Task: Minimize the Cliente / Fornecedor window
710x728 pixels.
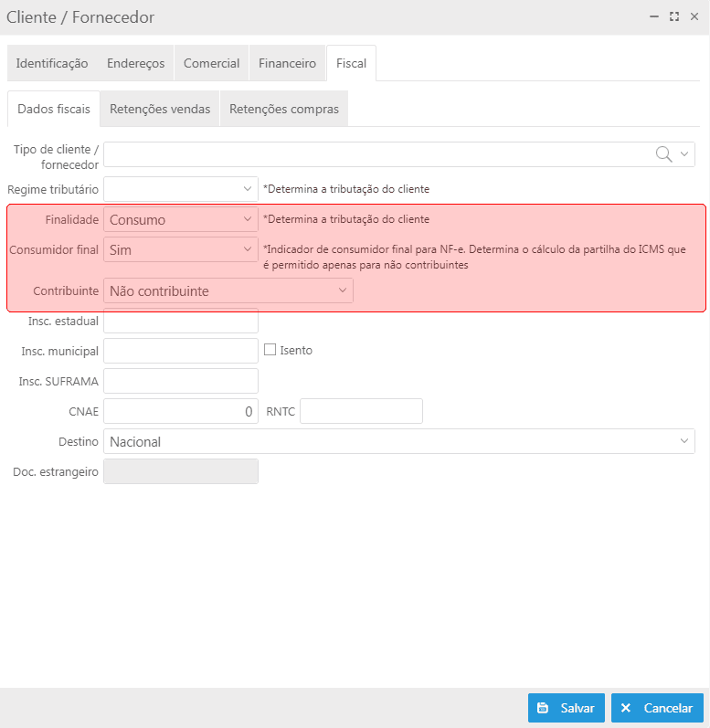Action: [x=654, y=16]
